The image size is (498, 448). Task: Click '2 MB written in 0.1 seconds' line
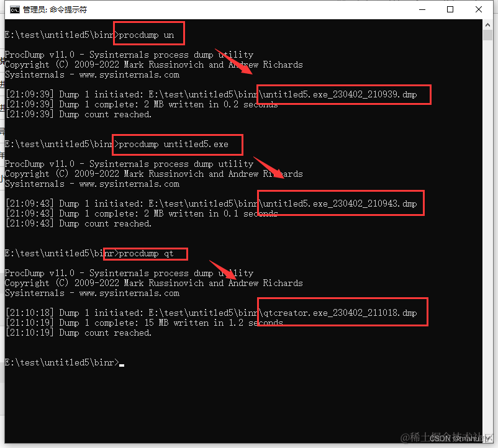(x=211, y=214)
